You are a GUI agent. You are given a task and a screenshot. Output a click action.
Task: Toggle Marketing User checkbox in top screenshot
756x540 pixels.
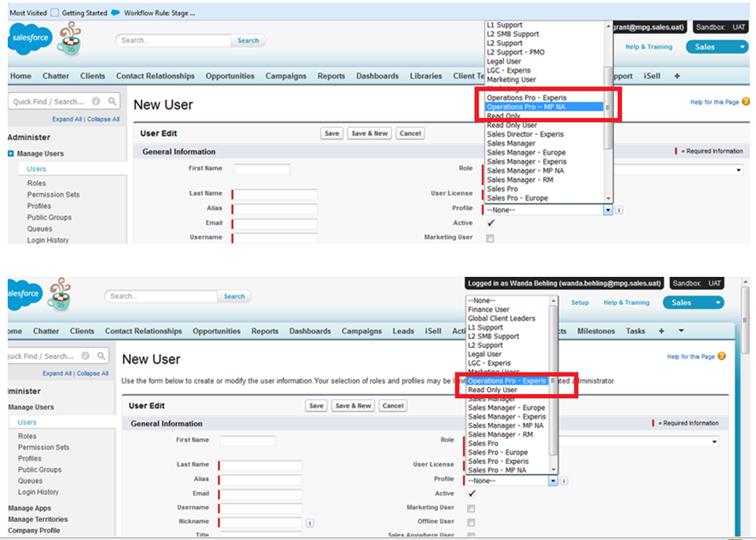(490, 238)
